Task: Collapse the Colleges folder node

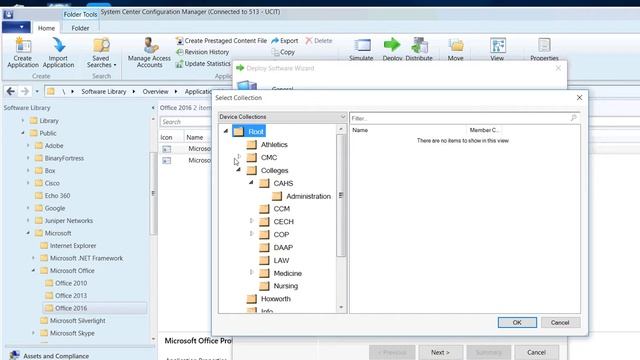Action: [x=238, y=170]
